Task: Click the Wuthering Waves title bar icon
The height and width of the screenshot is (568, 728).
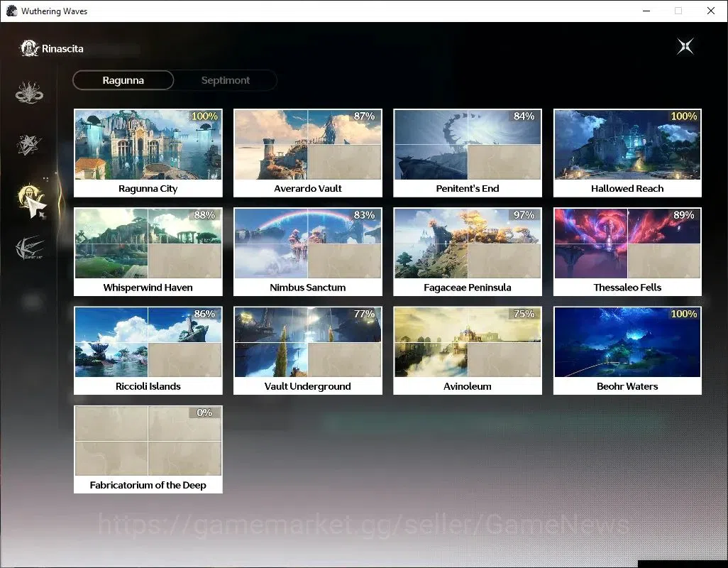Action: 11,11
